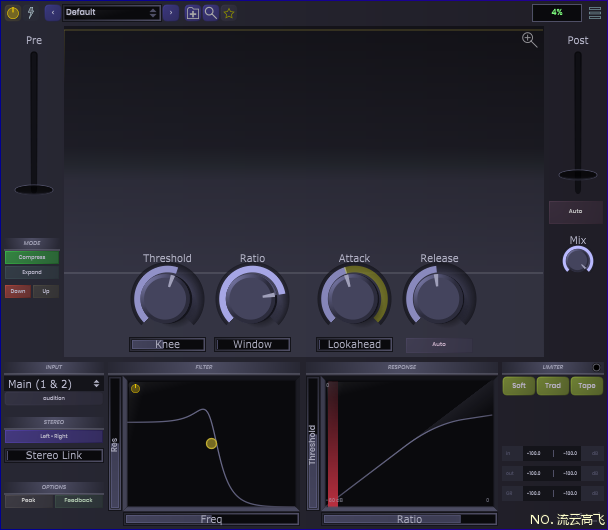Click the main Ratio knob

point(252,299)
